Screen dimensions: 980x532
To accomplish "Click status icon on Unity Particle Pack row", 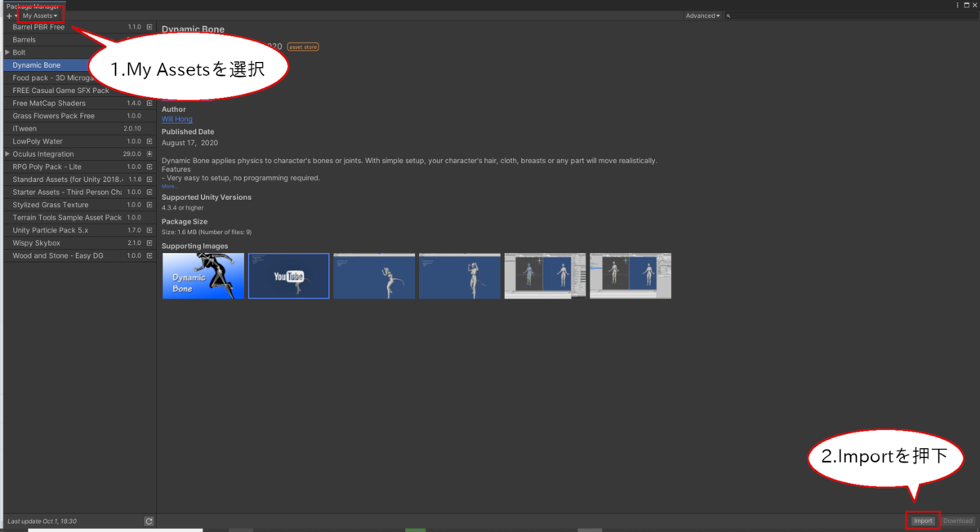I will [149, 230].
